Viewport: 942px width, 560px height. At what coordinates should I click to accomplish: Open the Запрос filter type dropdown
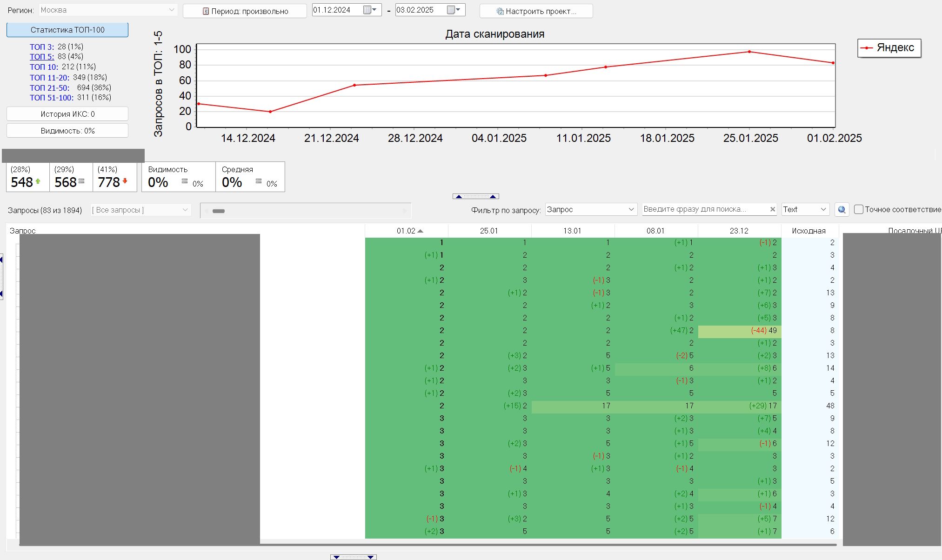pos(631,210)
